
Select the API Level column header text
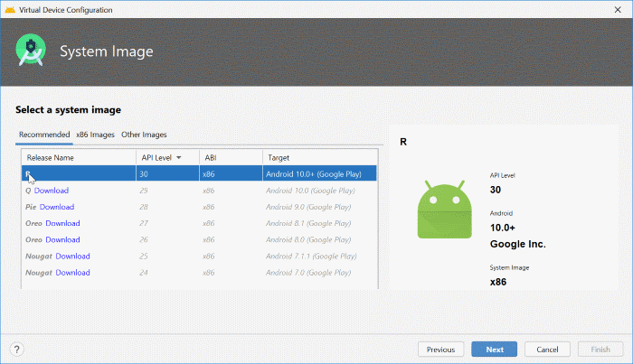(156, 157)
